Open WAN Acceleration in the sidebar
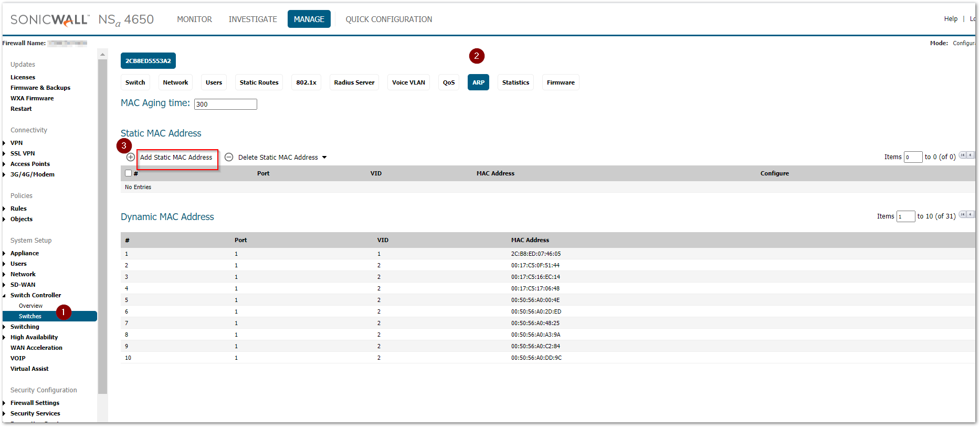Image resolution: width=980 pixels, height=427 pixels. click(36, 348)
